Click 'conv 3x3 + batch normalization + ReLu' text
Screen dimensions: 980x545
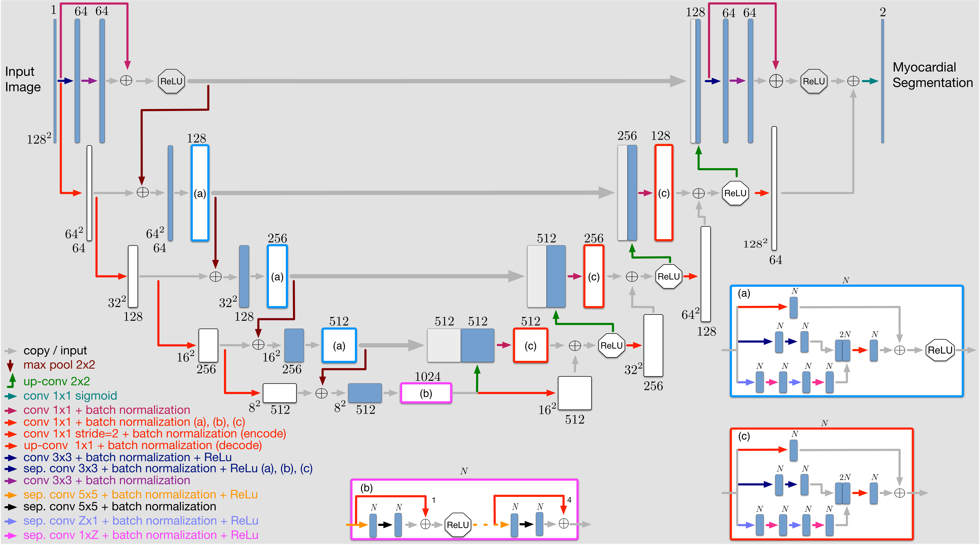(127, 458)
